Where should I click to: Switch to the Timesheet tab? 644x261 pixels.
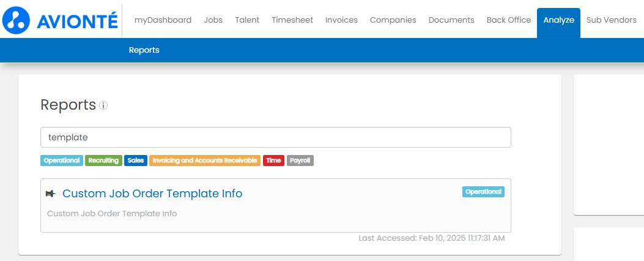292,20
